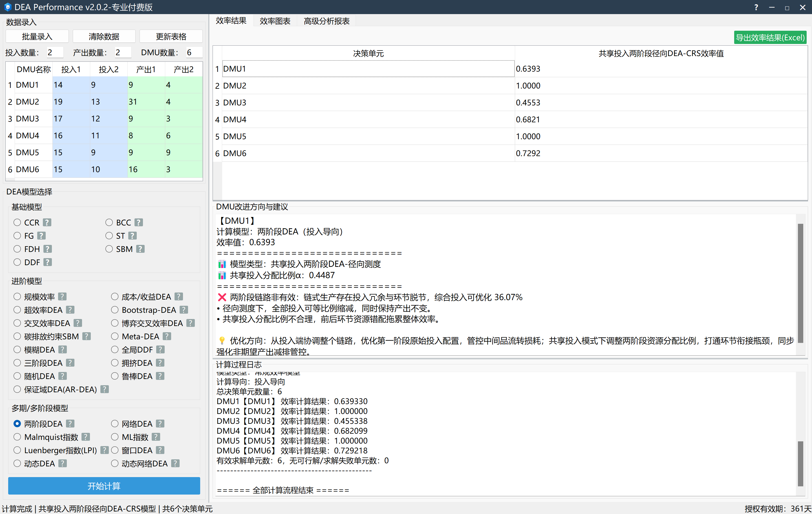
Task: Click the 投入2 column header
Action: pyautogui.click(x=109, y=69)
